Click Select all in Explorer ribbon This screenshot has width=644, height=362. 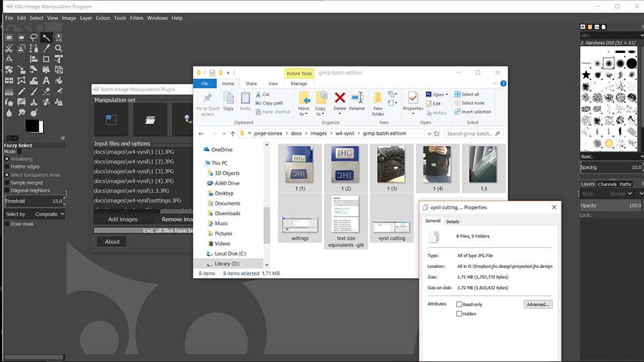(467, 95)
